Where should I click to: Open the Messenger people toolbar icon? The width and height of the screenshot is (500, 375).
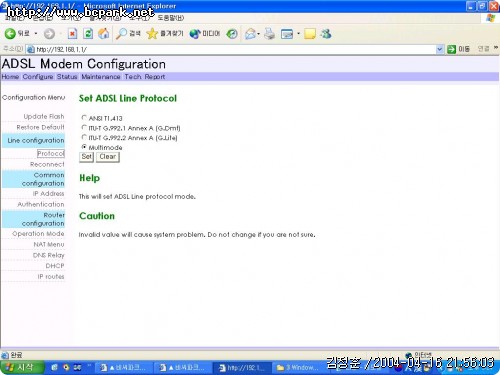(x=326, y=34)
